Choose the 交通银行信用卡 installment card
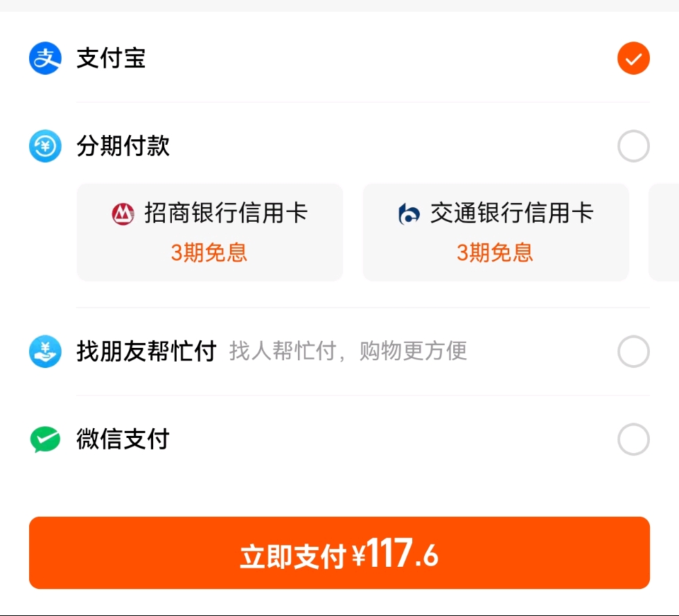 tap(495, 232)
